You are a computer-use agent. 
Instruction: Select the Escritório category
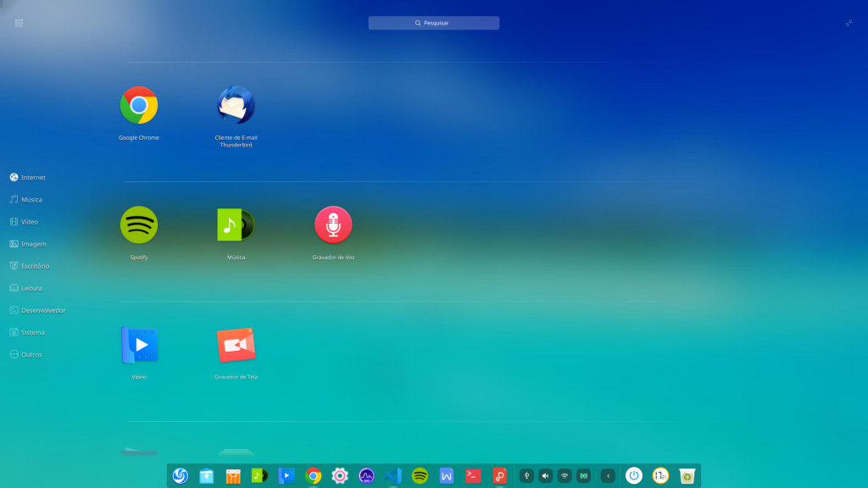(30, 266)
